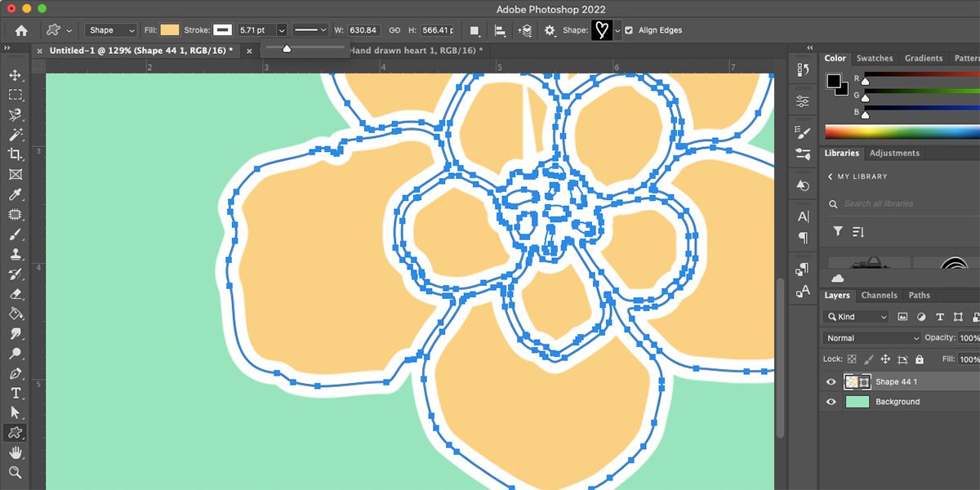Select the Zoom tool
The width and height of the screenshot is (980, 490).
[16, 472]
